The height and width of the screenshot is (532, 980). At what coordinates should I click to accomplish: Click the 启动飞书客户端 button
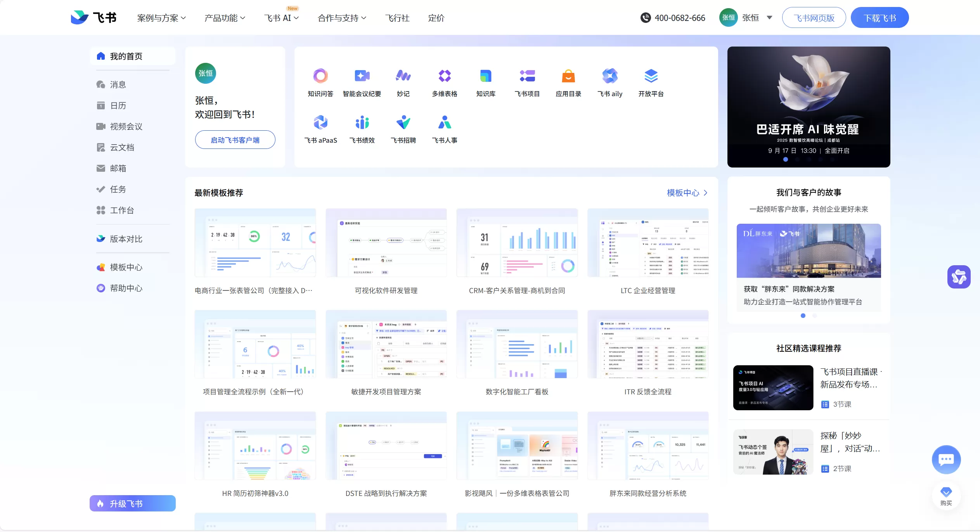[235, 140]
